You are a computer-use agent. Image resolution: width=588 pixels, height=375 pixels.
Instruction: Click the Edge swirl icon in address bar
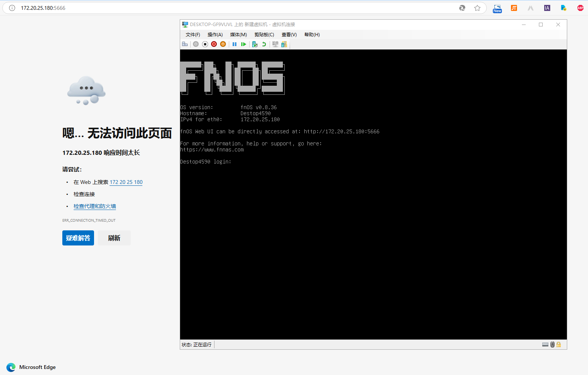[x=462, y=8]
